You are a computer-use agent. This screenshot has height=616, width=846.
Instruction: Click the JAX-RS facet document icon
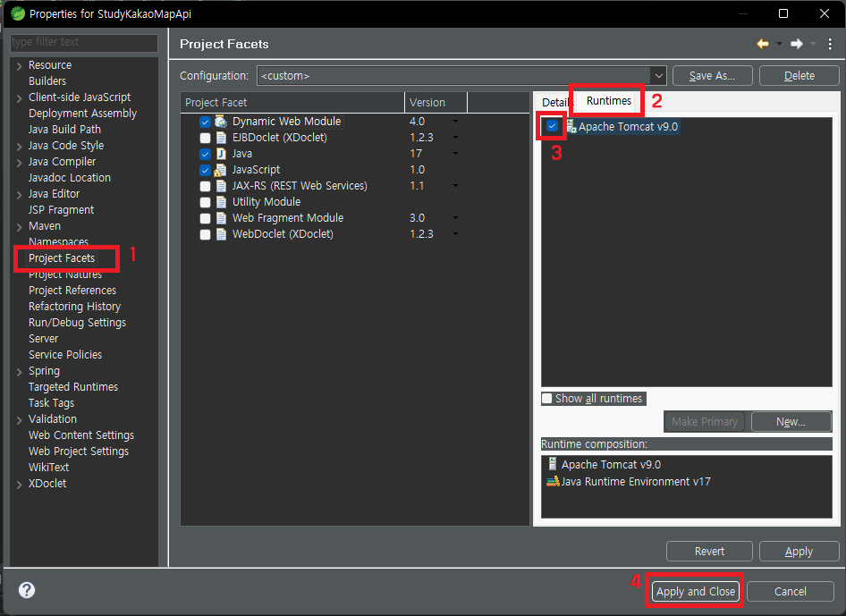point(221,186)
